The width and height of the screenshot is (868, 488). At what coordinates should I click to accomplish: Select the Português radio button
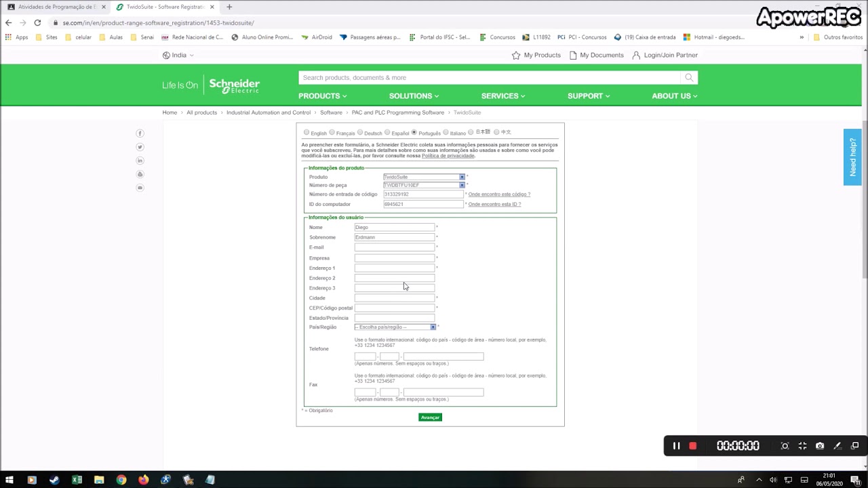click(414, 133)
